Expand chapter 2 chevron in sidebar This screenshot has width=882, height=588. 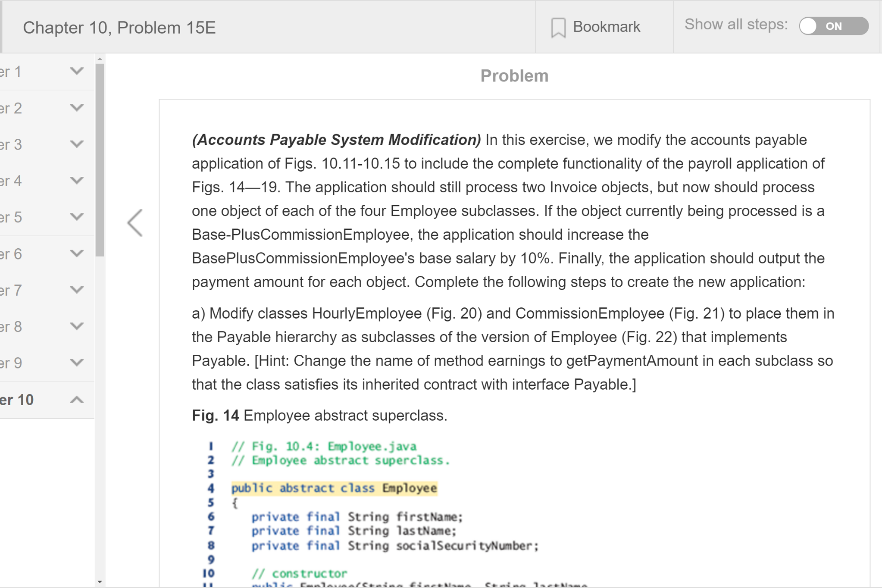click(x=76, y=108)
